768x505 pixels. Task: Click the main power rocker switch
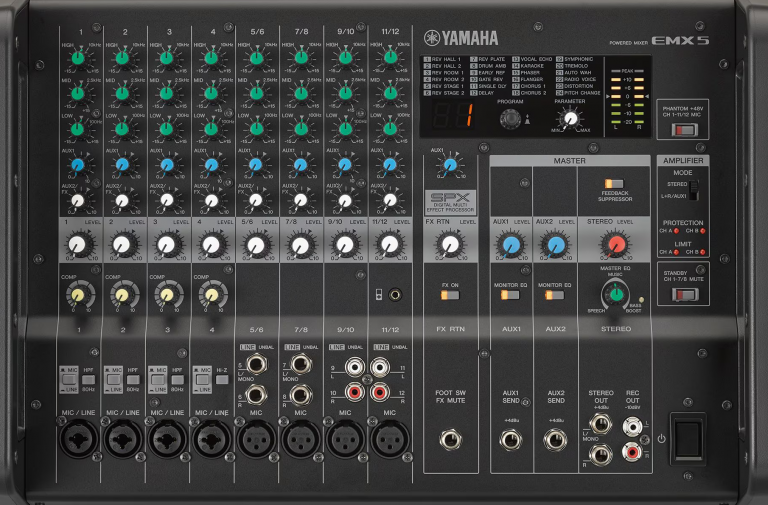click(688, 438)
